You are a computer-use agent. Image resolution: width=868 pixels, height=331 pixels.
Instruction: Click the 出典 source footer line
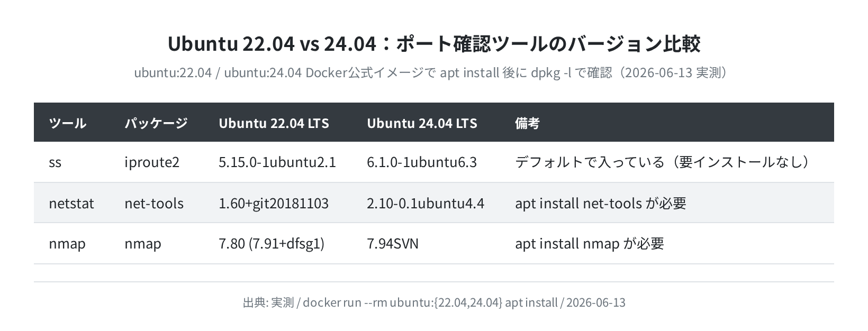434,302
